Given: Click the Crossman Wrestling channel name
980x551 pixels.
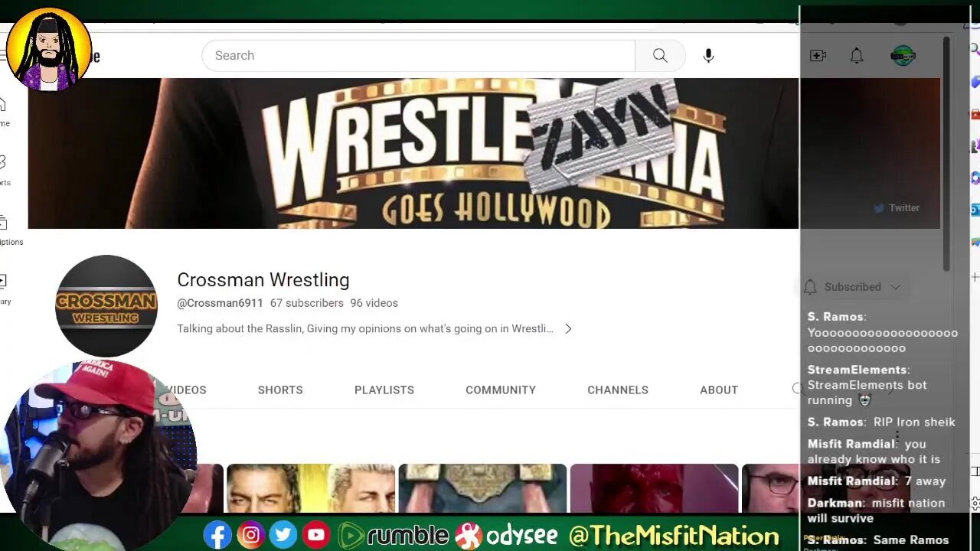Looking at the screenshot, I should (x=263, y=279).
